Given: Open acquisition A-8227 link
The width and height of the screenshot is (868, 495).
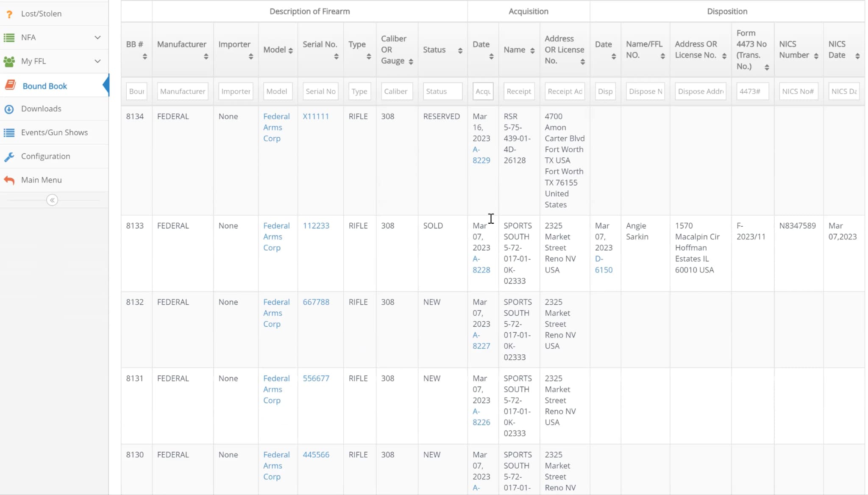Looking at the screenshot, I should coord(481,341).
